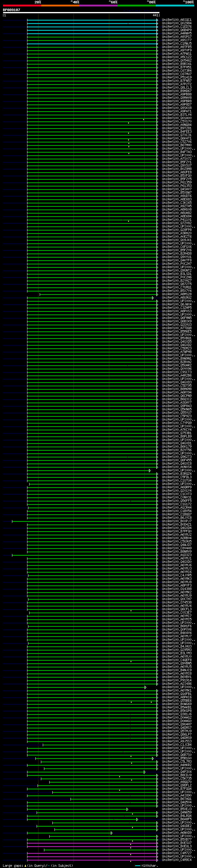Click label UniRef100_A0N0S4

(x=176, y=467)
